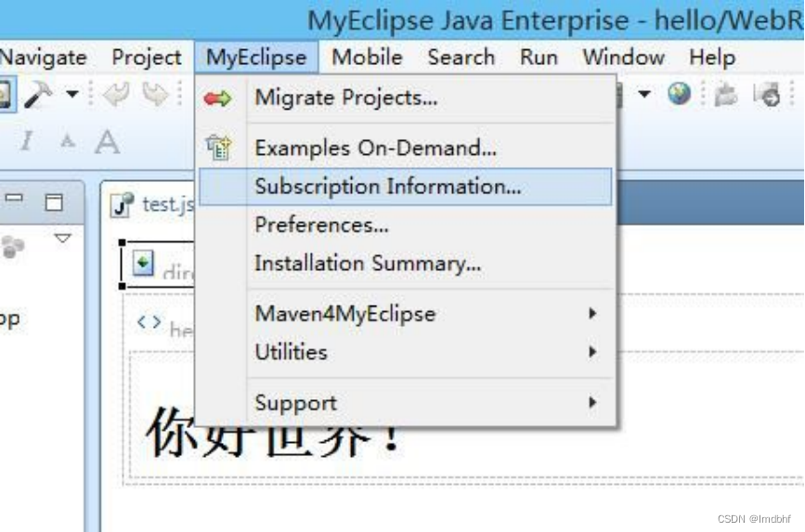The width and height of the screenshot is (805, 532).
Task: Click large increase font size icon
Action: coord(108,141)
